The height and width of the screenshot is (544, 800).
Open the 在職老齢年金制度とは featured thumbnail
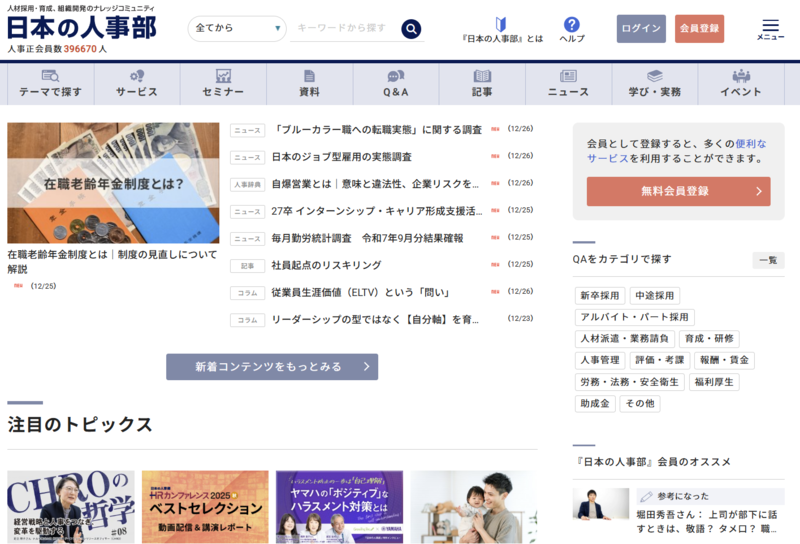tap(113, 183)
